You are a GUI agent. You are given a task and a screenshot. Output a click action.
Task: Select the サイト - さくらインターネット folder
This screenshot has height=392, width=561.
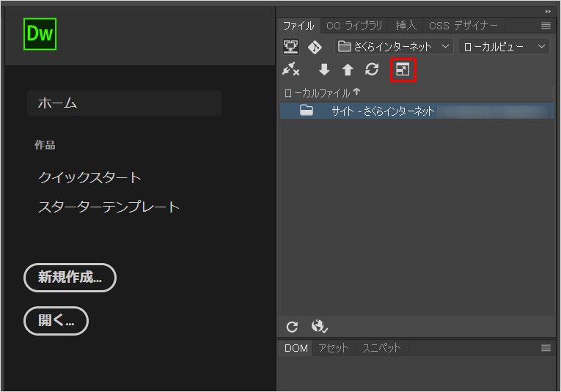coord(382,111)
